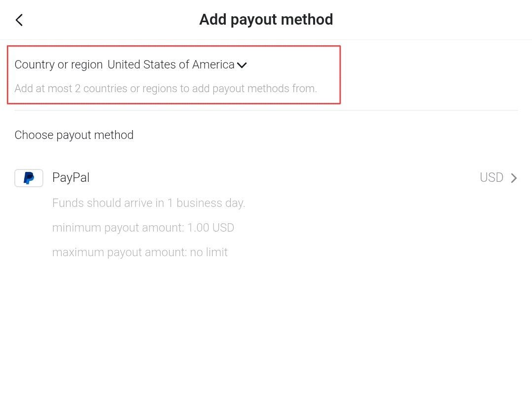Click the PayPal logo icon
Image resolution: width=532 pixels, height=406 pixels.
[29, 178]
